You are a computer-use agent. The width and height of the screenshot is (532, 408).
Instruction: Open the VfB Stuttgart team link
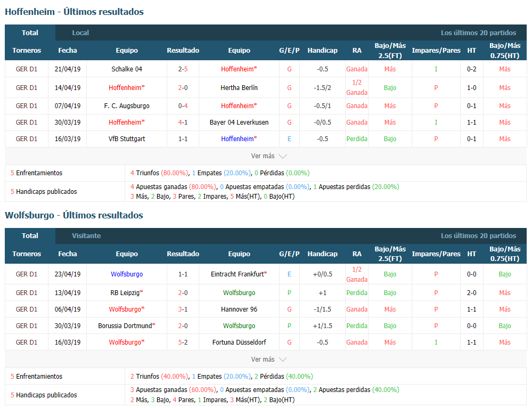point(127,139)
